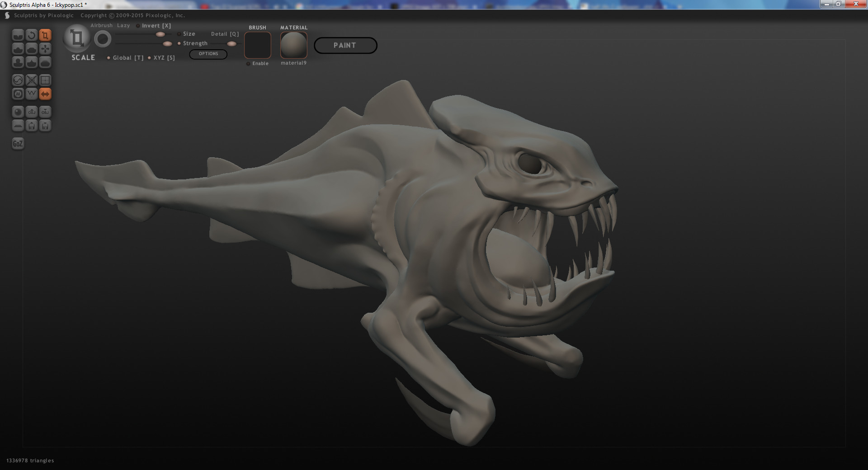This screenshot has width=868, height=470.
Task: Switch to Paint mode
Action: (345, 45)
